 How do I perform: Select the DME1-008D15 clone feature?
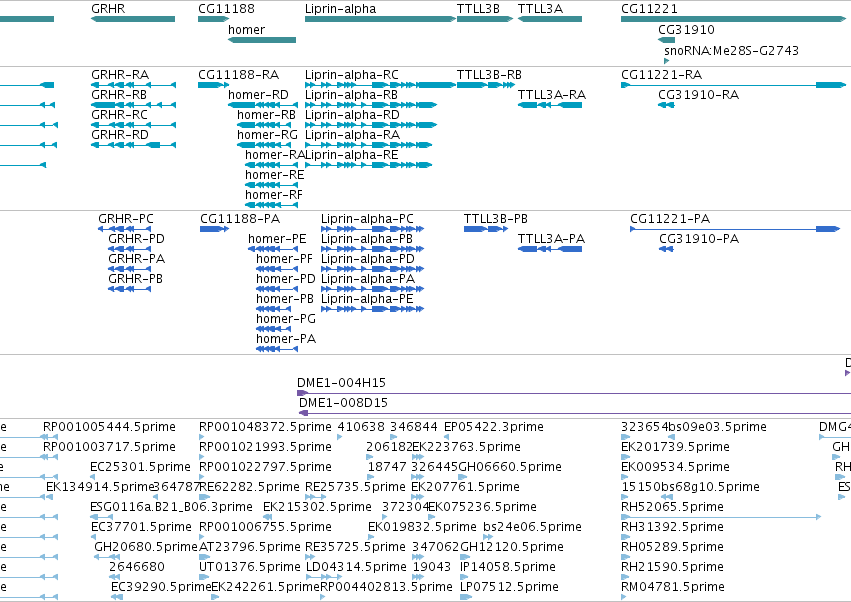coord(575,413)
